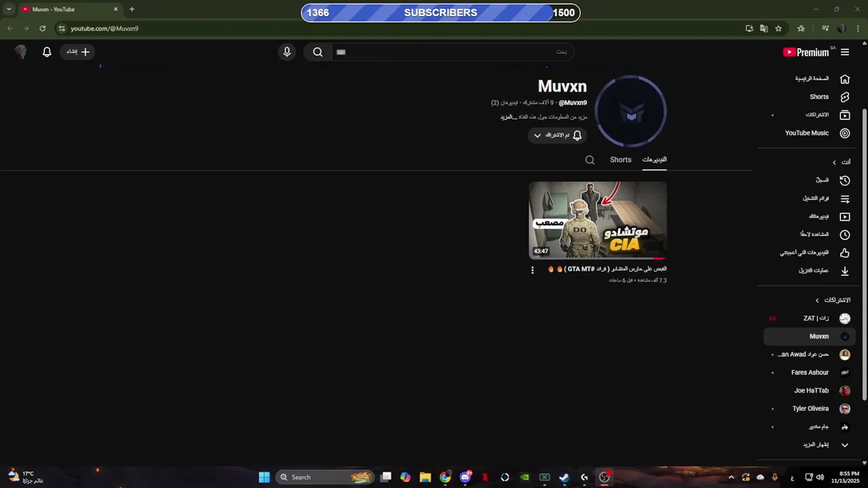The width and height of the screenshot is (868, 488).
Task: Open the Chrome three-dot menu
Action: pos(856,28)
